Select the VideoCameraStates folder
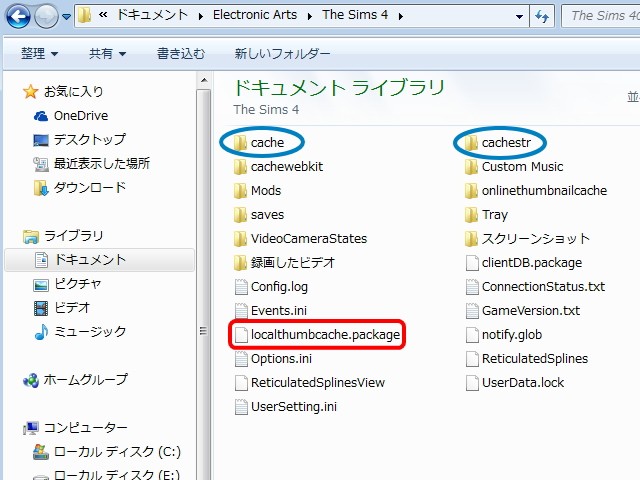 (301, 239)
